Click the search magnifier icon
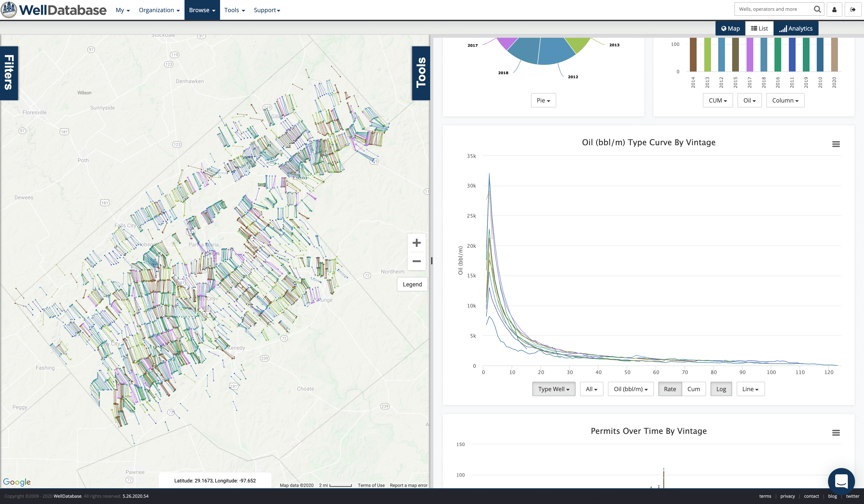Image resolution: width=864 pixels, height=504 pixels. tap(817, 9)
